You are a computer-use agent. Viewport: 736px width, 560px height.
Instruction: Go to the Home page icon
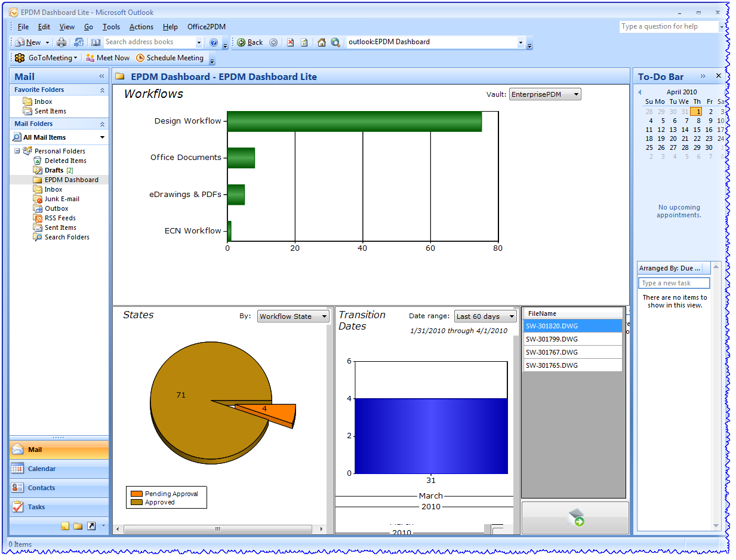[322, 42]
